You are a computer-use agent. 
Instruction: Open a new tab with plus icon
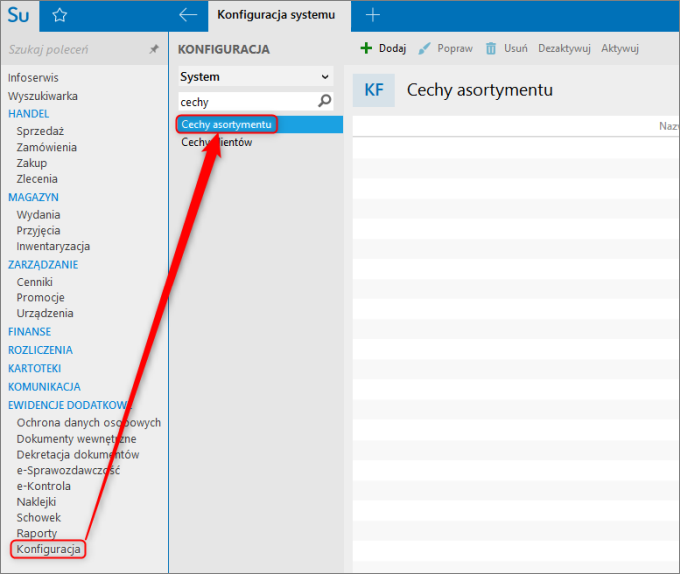click(373, 15)
